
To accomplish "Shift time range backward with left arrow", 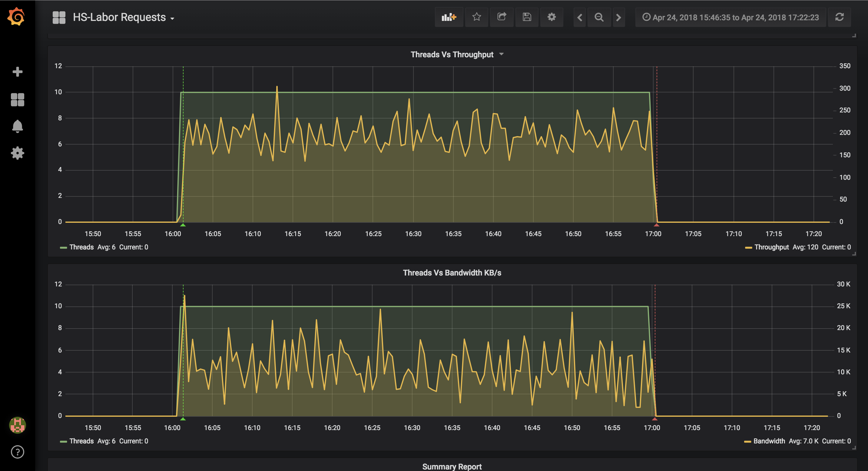I will point(580,17).
